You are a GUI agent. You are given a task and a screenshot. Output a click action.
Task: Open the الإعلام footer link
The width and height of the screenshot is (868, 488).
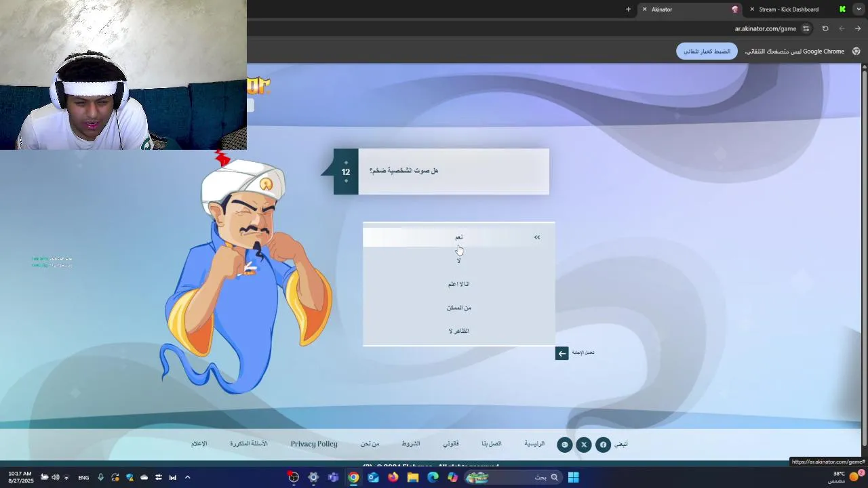199,444
